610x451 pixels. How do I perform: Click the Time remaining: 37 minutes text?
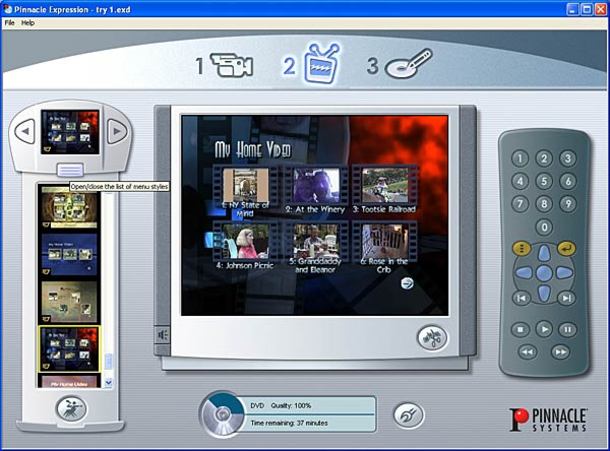pos(289,423)
